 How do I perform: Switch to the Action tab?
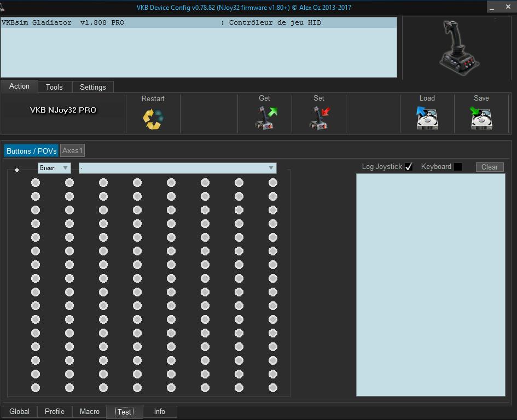click(20, 86)
